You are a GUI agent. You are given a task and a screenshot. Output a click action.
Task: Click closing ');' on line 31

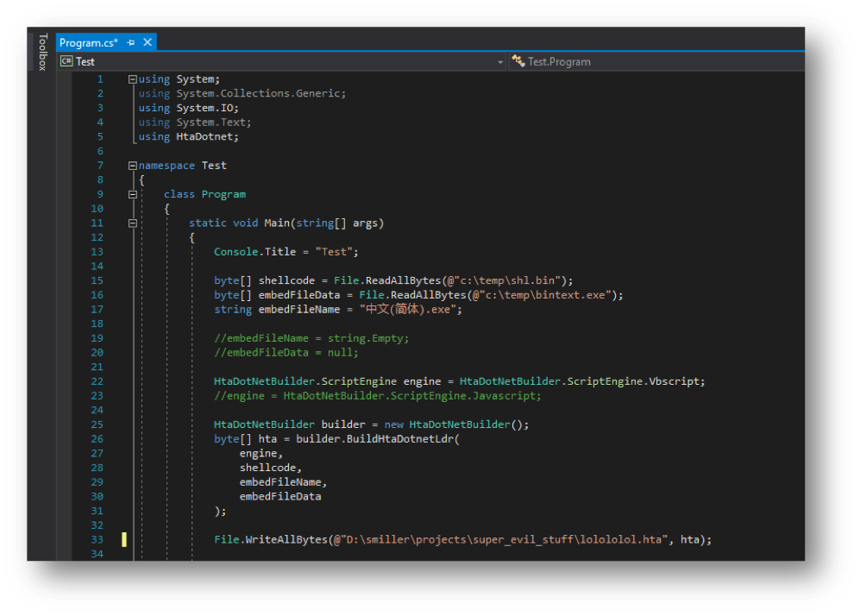[x=220, y=512]
